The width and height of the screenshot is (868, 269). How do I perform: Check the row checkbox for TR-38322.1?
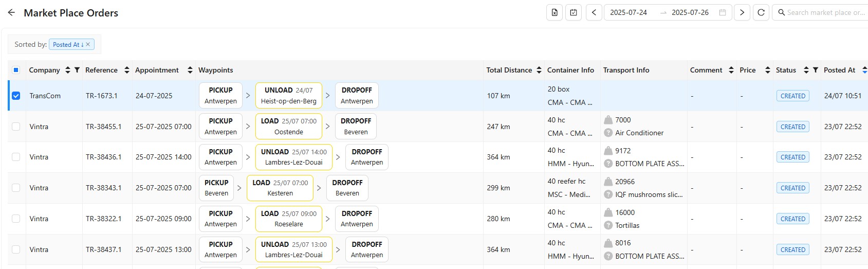click(x=16, y=219)
